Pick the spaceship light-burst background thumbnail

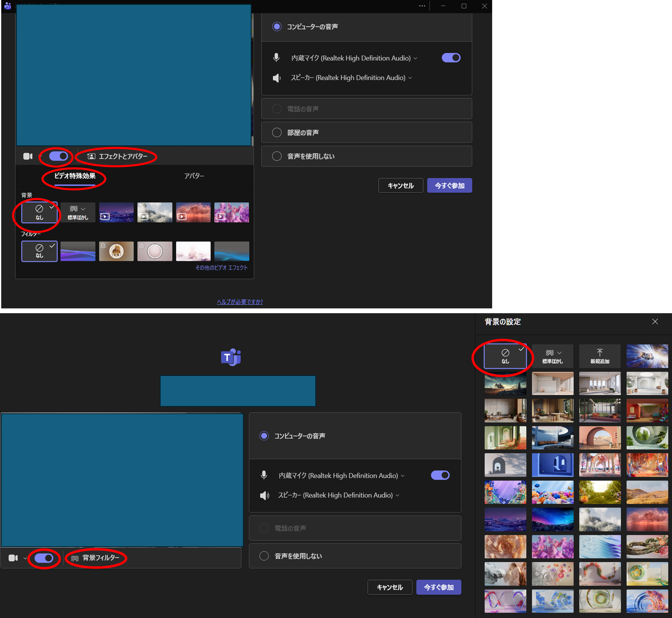(x=647, y=356)
